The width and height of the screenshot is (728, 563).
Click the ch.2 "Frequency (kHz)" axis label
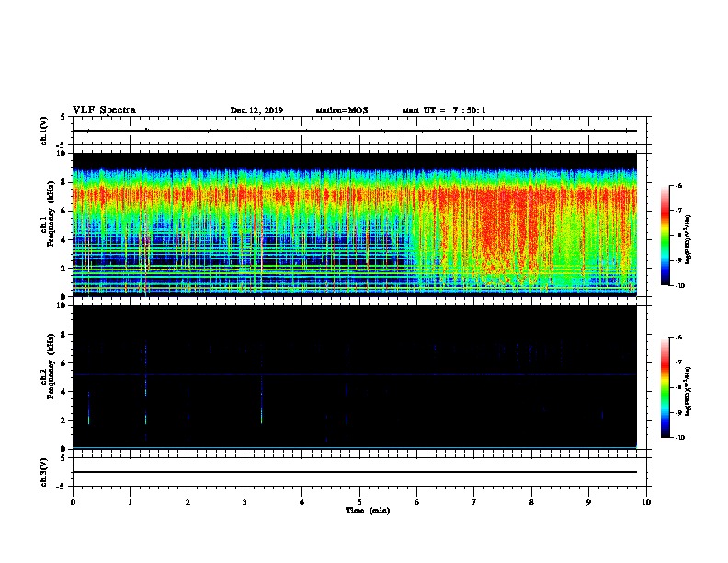click(x=51, y=365)
